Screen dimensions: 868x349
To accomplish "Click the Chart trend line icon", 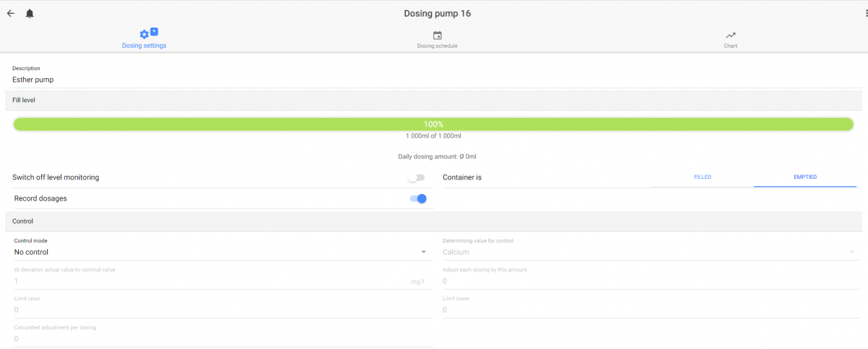I will point(731,35).
